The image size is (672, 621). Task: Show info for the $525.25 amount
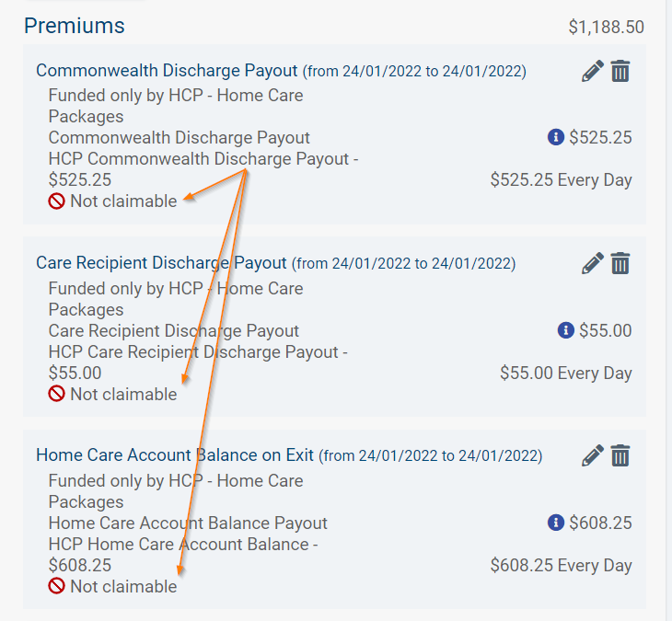(x=556, y=137)
